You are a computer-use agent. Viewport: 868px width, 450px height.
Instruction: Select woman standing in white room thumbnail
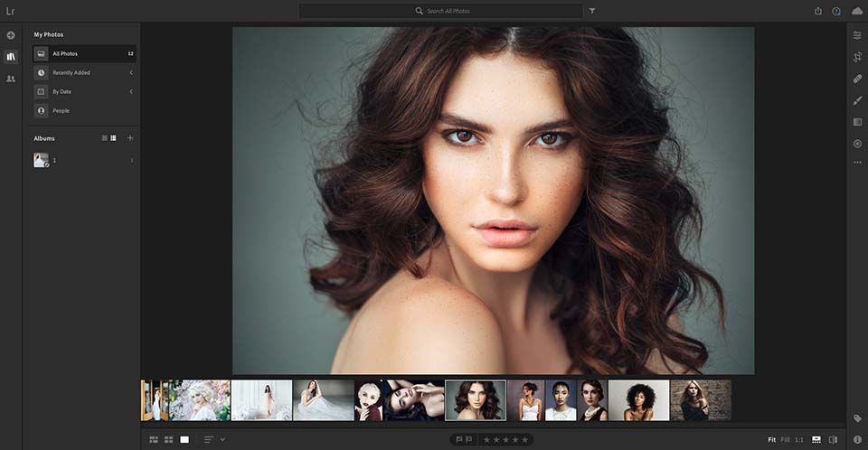coord(261,400)
